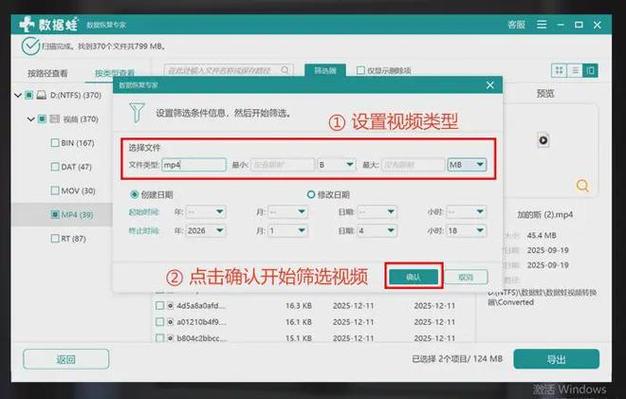
Task: Check the RT (87) checkbox
Action: coord(55,238)
